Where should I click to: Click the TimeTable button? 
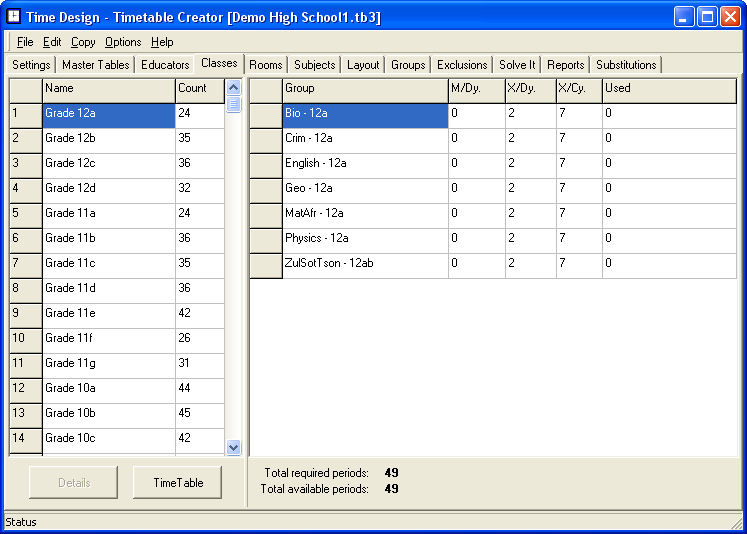click(x=178, y=482)
